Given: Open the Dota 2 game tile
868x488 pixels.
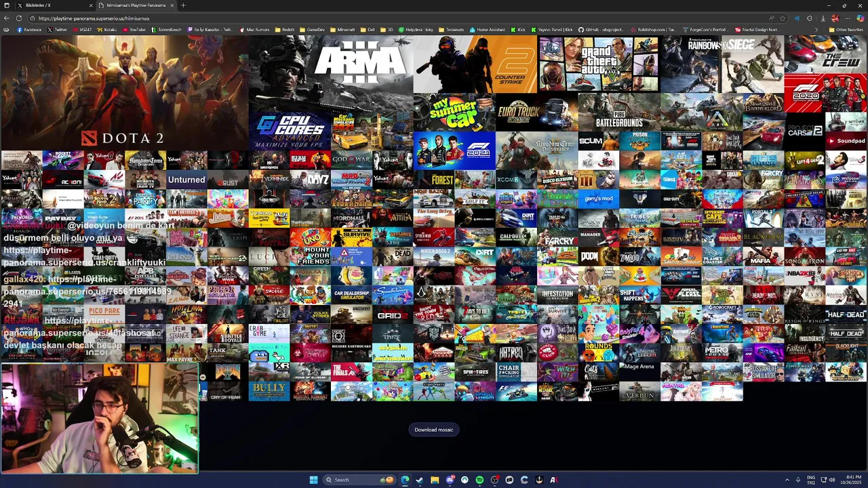Looking at the screenshot, I should 124,93.
